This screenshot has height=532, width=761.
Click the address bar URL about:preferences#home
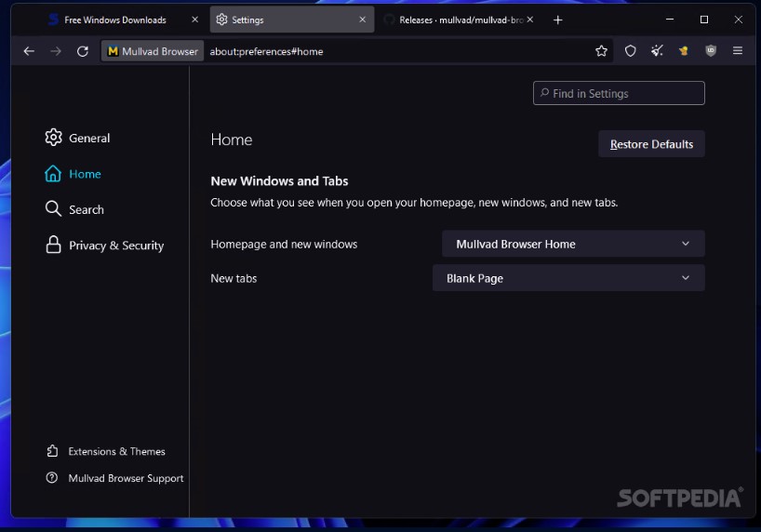(x=266, y=51)
